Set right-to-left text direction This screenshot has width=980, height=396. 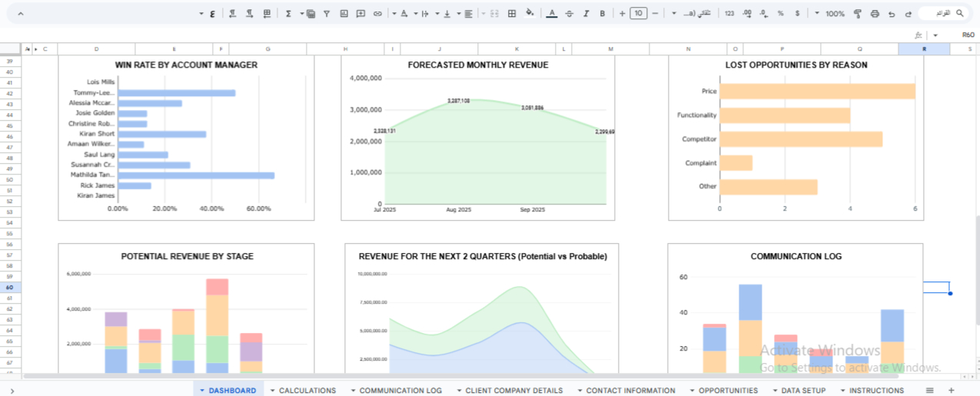[x=231, y=14]
